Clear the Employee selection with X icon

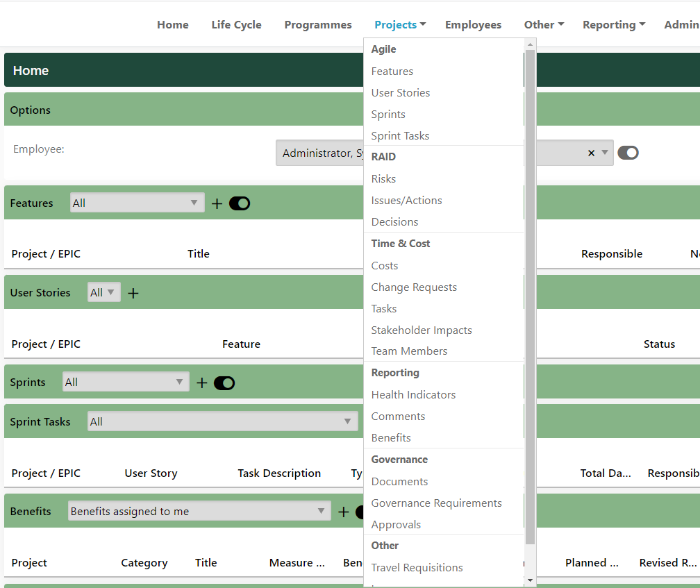coord(591,153)
